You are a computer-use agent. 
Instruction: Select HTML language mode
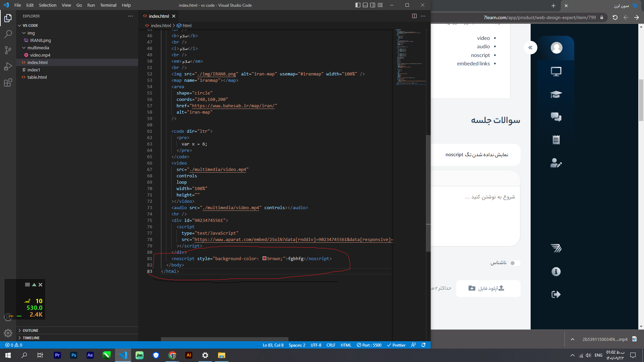(x=346, y=345)
